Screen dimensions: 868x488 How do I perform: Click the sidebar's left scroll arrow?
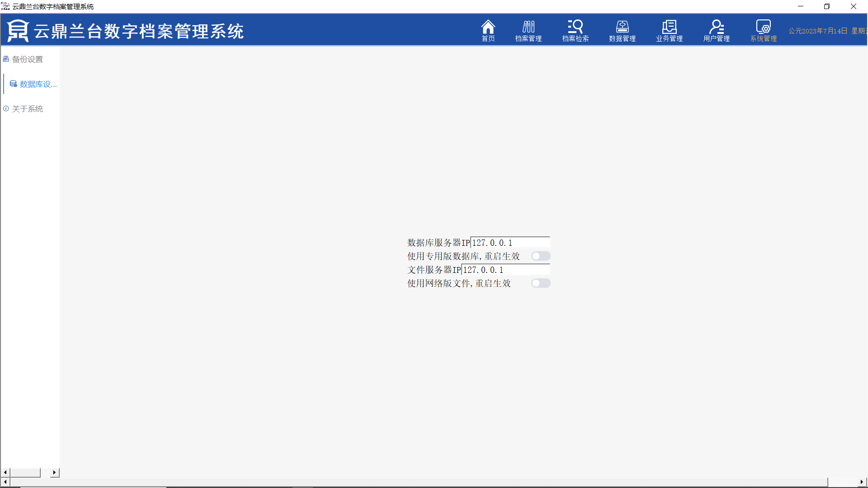5,472
